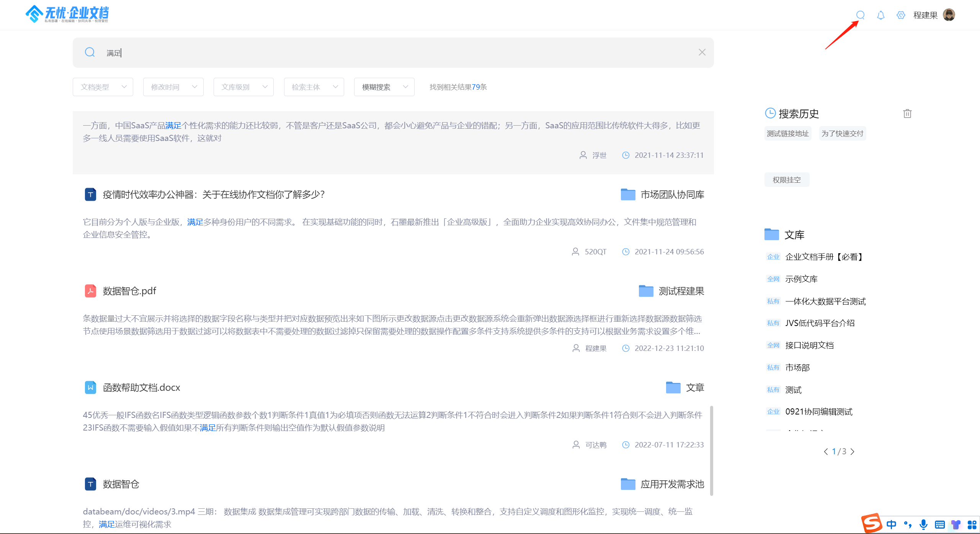Click the T document icon for 疫情时代效率办公神器
This screenshot has height=534, width=980.
pos(90,194)
